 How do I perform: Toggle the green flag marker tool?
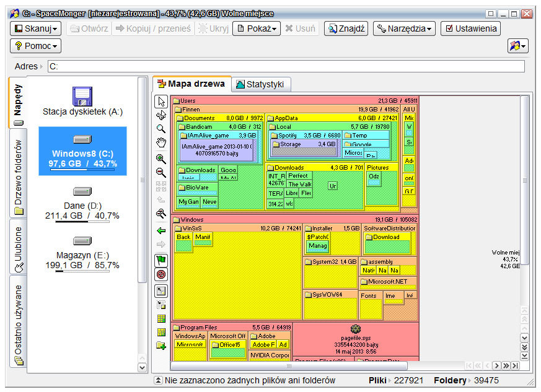coord(161,260)
